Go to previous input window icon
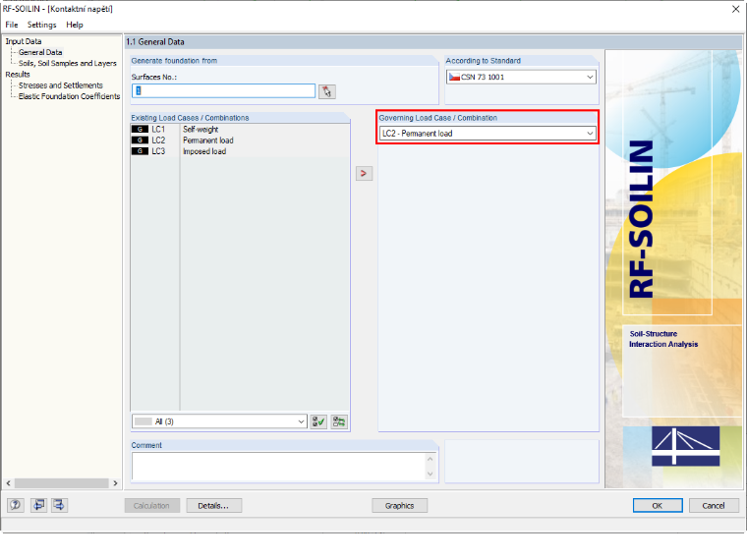Viewport: 747px width, 560px height. [x=38, y=505]
